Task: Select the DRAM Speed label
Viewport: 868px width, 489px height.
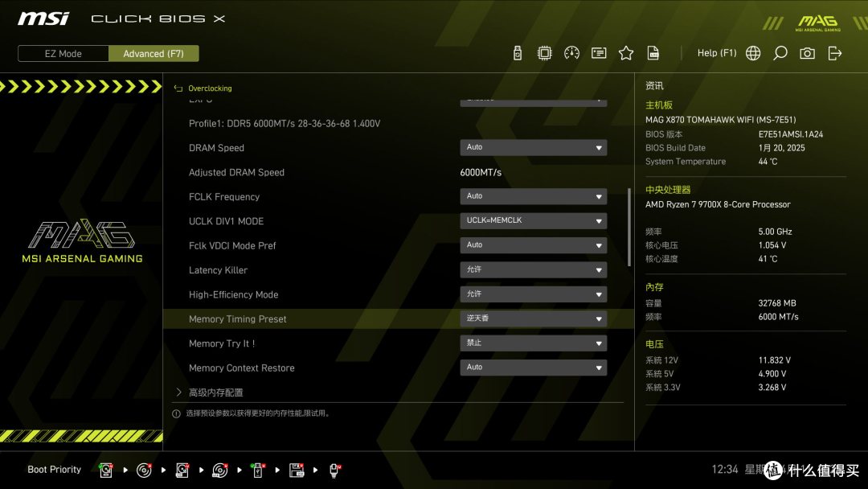Action: (216, 148)
